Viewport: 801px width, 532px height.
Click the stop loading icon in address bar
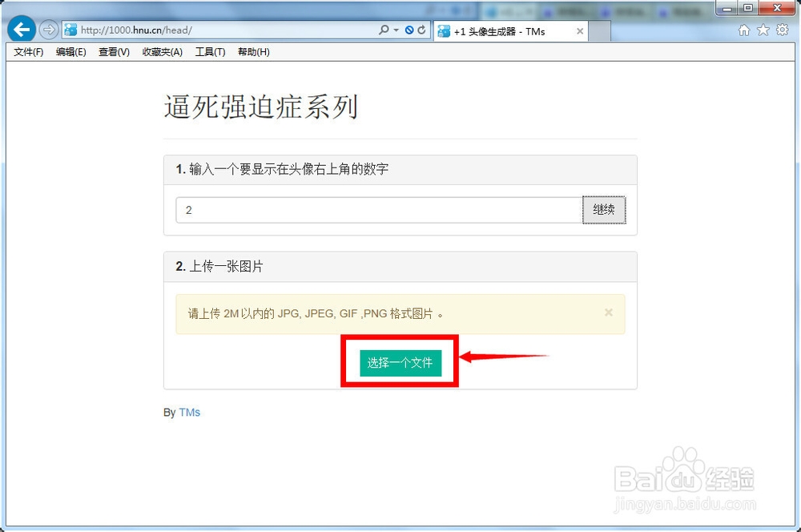pos(409,30)
